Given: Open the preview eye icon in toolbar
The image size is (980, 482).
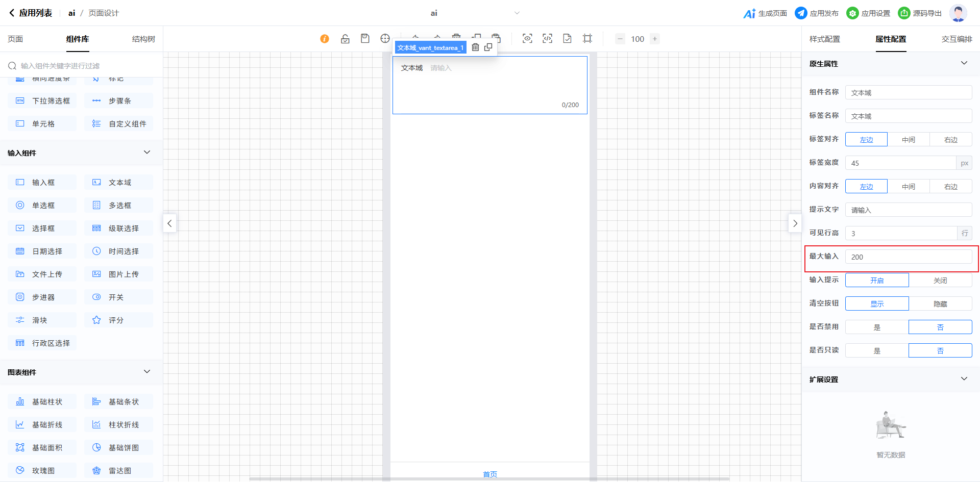Looking at the screenshot, I should [x=527, y=39].
